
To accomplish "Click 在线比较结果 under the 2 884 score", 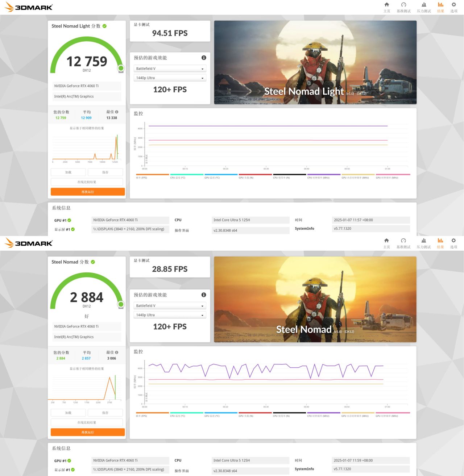I will [x=87, y=423].
